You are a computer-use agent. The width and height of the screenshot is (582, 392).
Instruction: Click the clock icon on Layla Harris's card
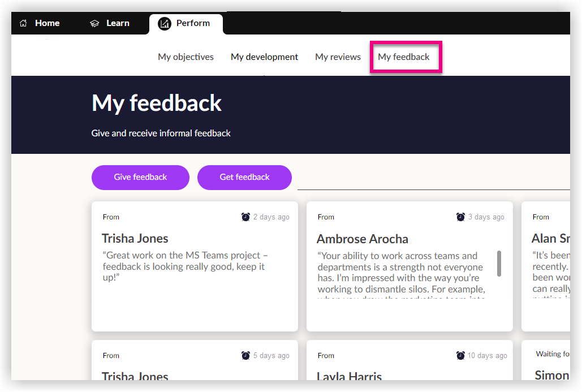pyautogui.click(x=460, y=355)
